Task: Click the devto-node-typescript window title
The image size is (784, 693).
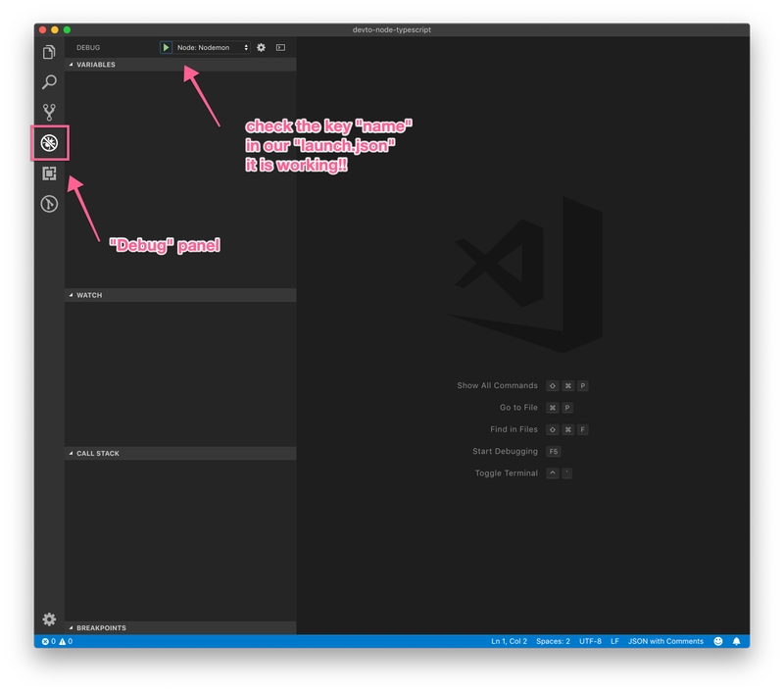Action: pyautogui.click(x=391, y=30)
